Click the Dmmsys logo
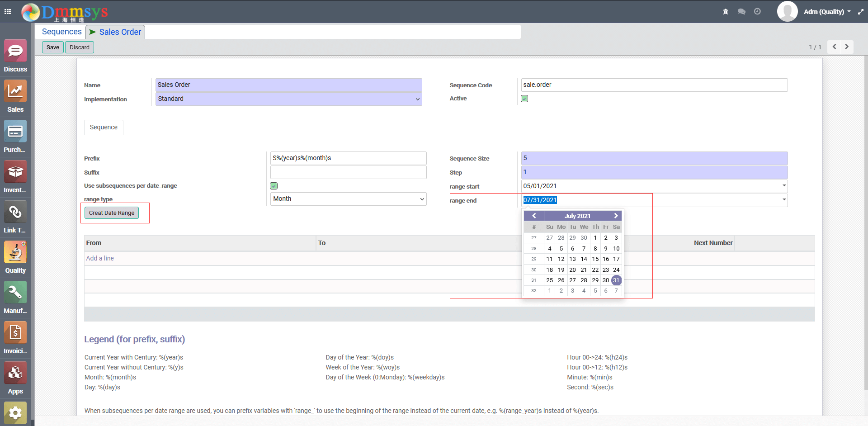The width and height of the screenshot is (868, 426). coord(65,12)
